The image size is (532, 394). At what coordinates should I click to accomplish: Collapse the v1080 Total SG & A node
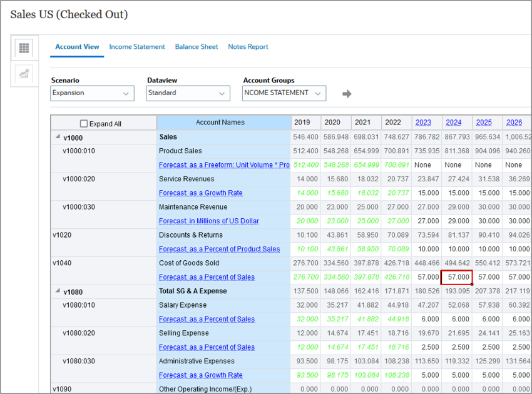tap(58, 291)
